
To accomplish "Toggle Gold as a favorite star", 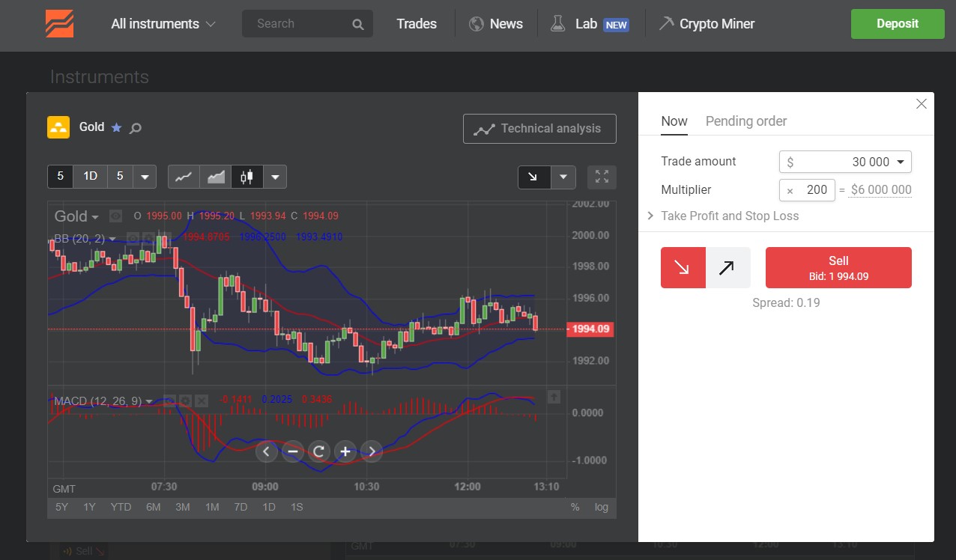I will [x=116, y=127].
